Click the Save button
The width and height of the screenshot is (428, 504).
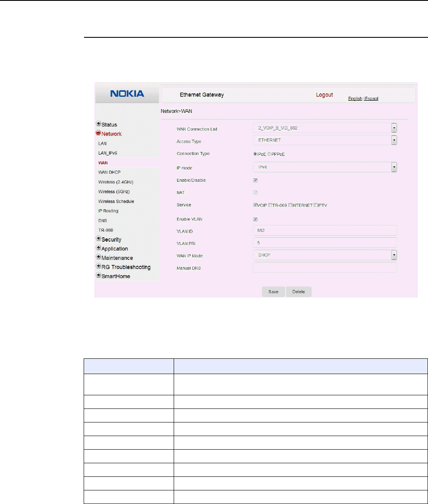coord(273,292)
